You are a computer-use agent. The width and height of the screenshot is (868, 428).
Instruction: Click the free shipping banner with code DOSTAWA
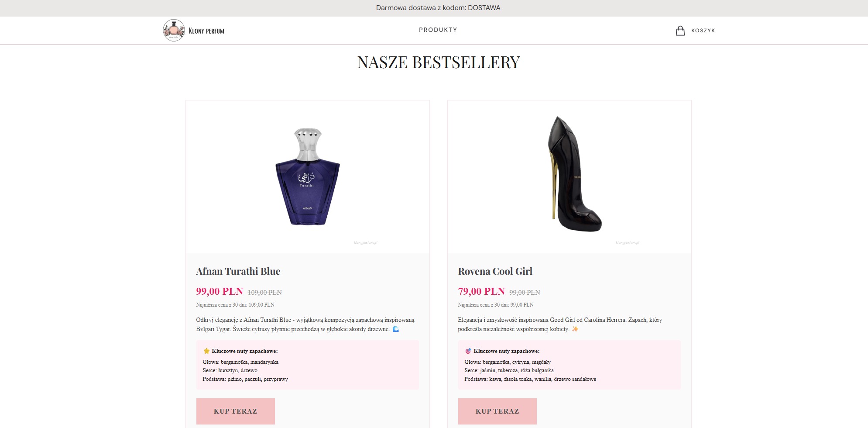pos(437,7)
